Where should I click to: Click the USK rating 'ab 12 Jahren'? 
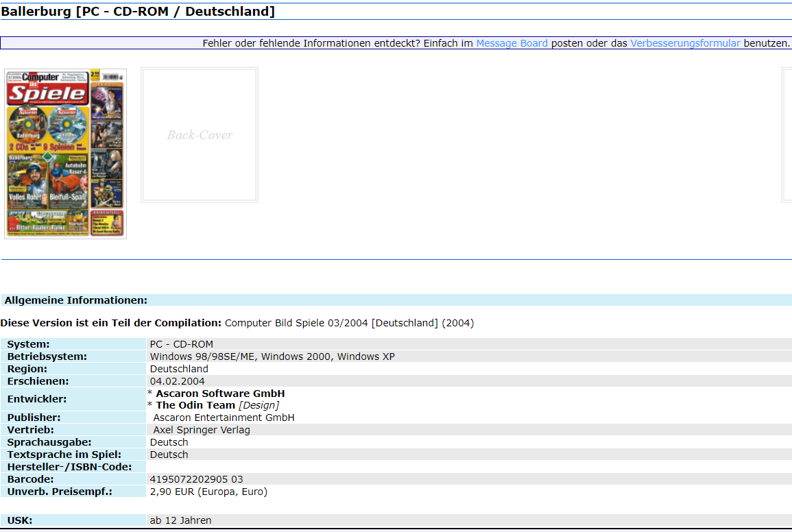(x=181, y=520)
